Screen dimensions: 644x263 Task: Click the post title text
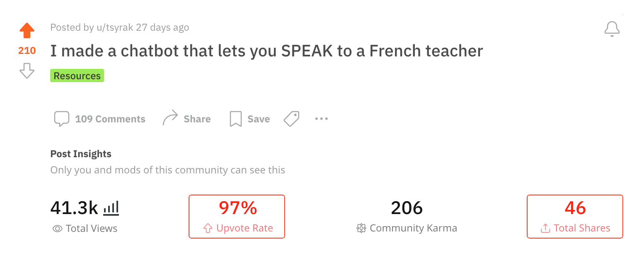point(266,51)
